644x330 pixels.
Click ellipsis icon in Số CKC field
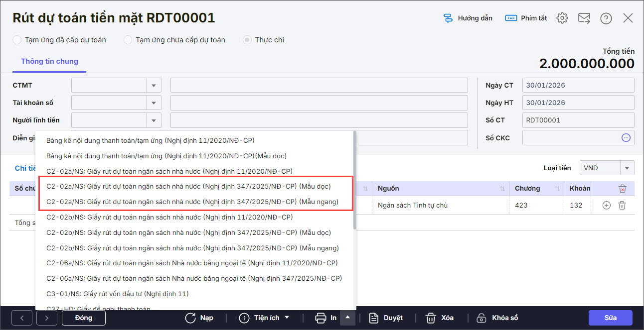pos(626,138)
